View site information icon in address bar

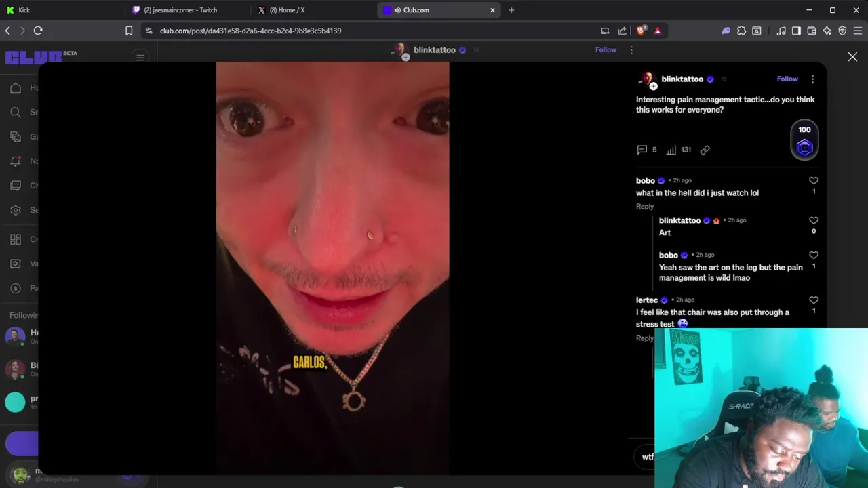click(x=149, y=30)
